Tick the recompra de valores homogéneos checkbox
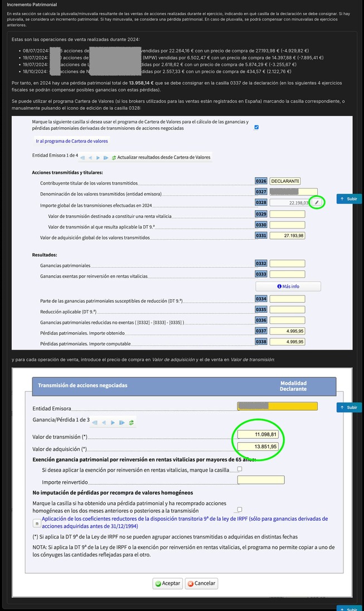Screen dimensions: 364x611 coord(240,510)
